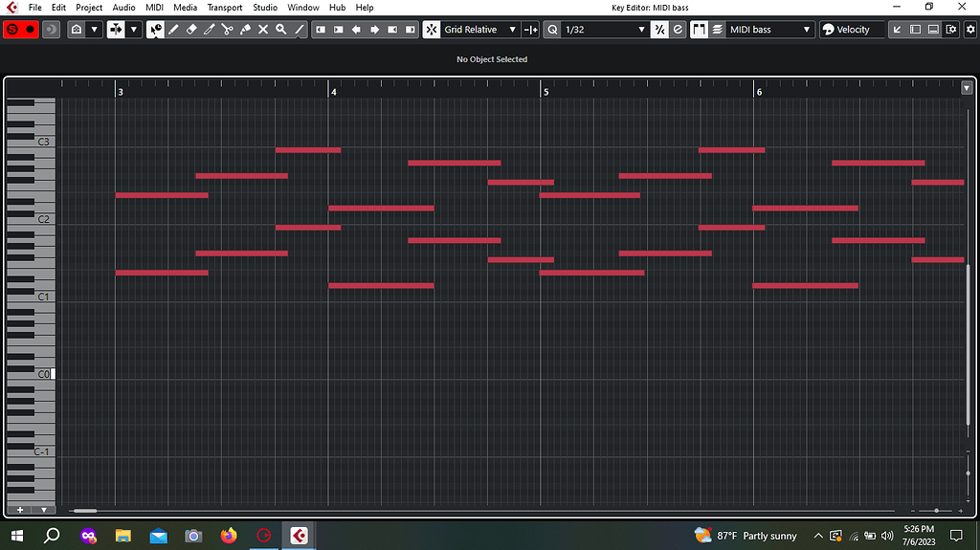Open the MIDI bass part selector dropdown
This screenshot has width=980, height=550.
click(770, 30)
